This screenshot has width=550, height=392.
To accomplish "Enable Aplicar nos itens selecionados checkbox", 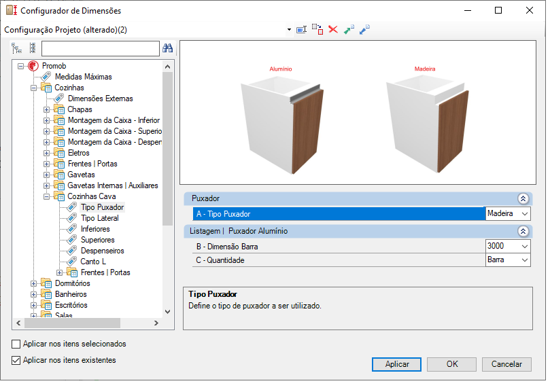I will (16, 344).
